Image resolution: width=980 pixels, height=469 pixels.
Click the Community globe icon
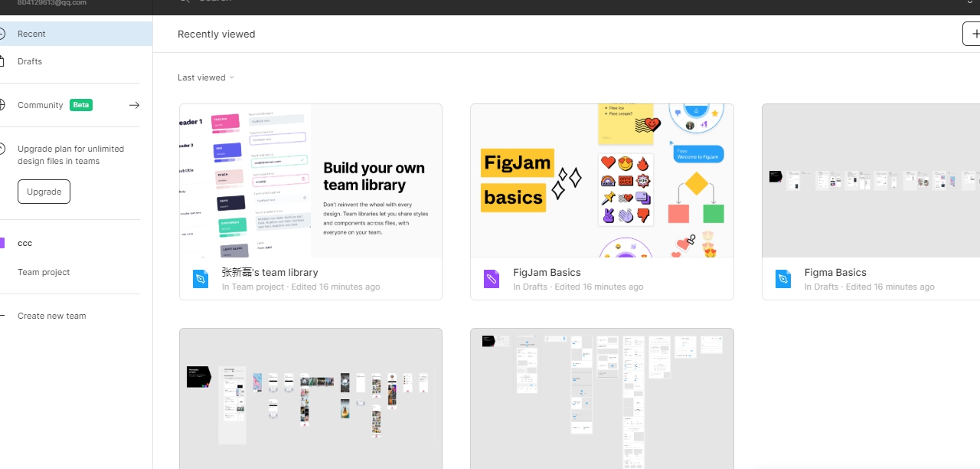3,105
